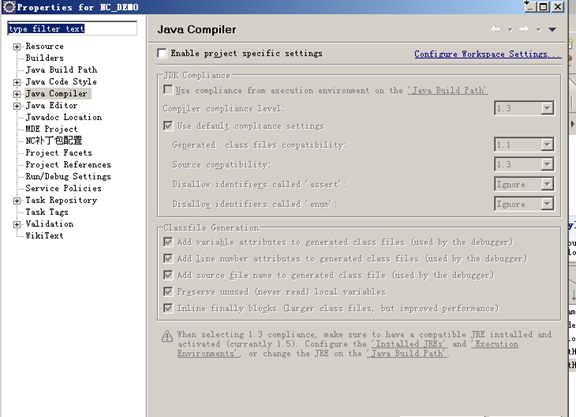Viewport: 576px width, 417px height.
Task: Click the Eclipse icon in title bar
Action: tap(9, 7)
